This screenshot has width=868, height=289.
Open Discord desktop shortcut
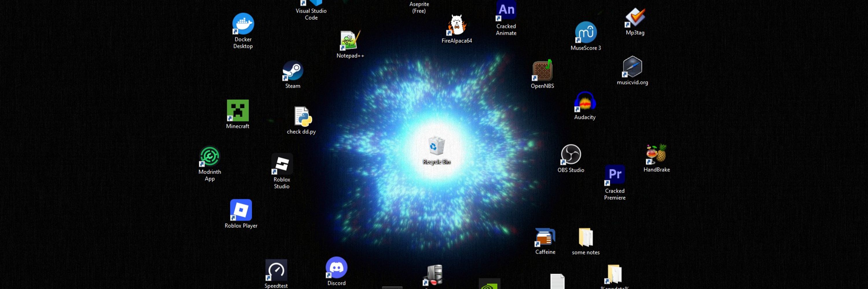click(x=336, y=267)
